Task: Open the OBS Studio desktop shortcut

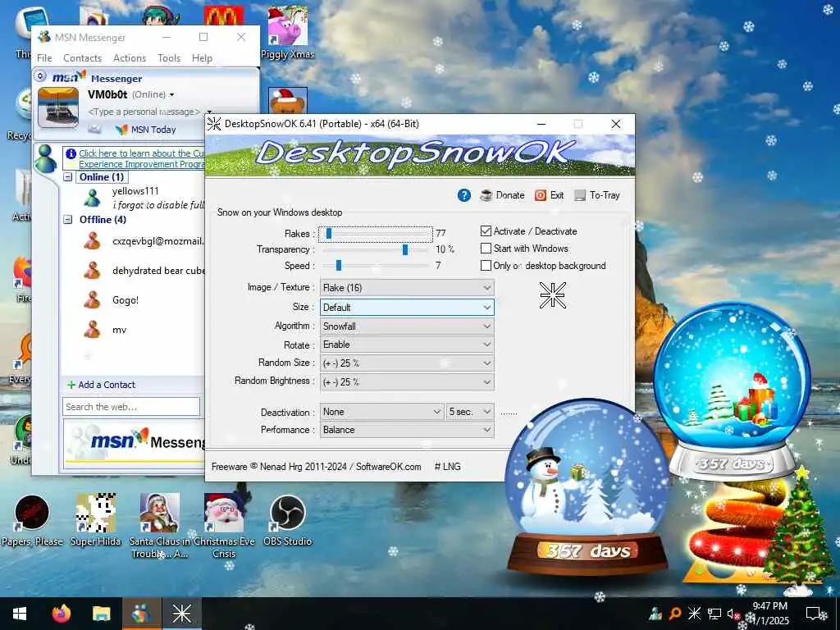Action: point(288,521)
